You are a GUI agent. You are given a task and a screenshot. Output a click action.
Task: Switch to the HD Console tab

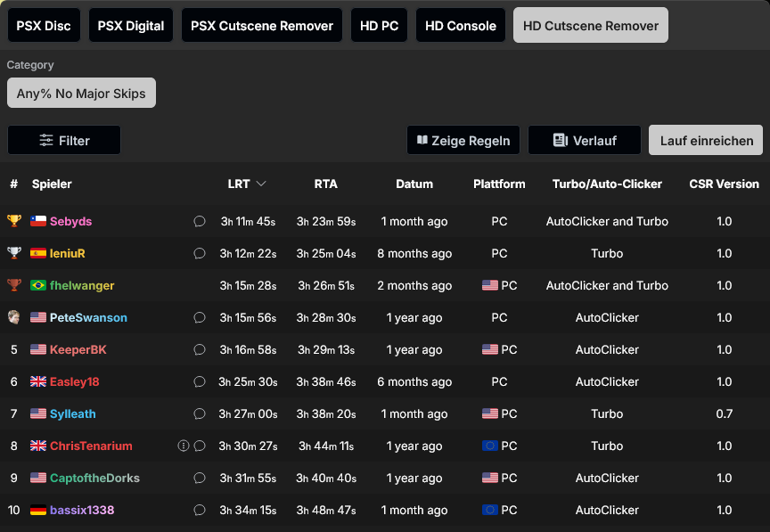[461, 26]
